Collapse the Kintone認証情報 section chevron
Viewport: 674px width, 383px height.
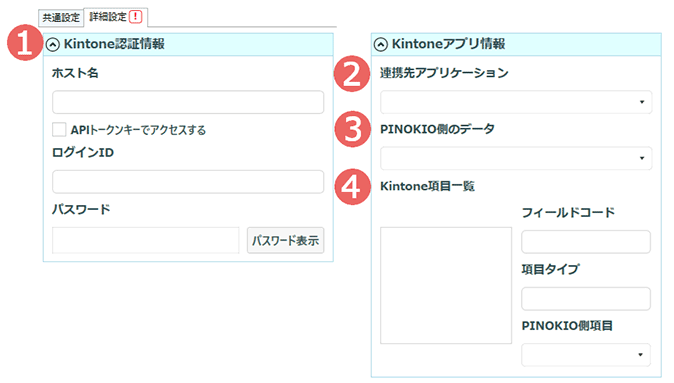pos(52,44)
